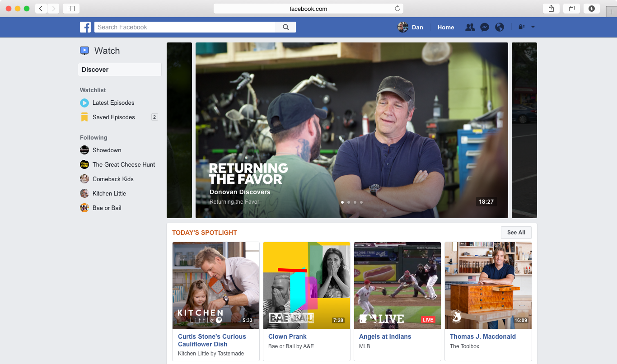The image size is (617, 364).
Task: Click the search magnifier icon
Action: (x=285, y=27)
